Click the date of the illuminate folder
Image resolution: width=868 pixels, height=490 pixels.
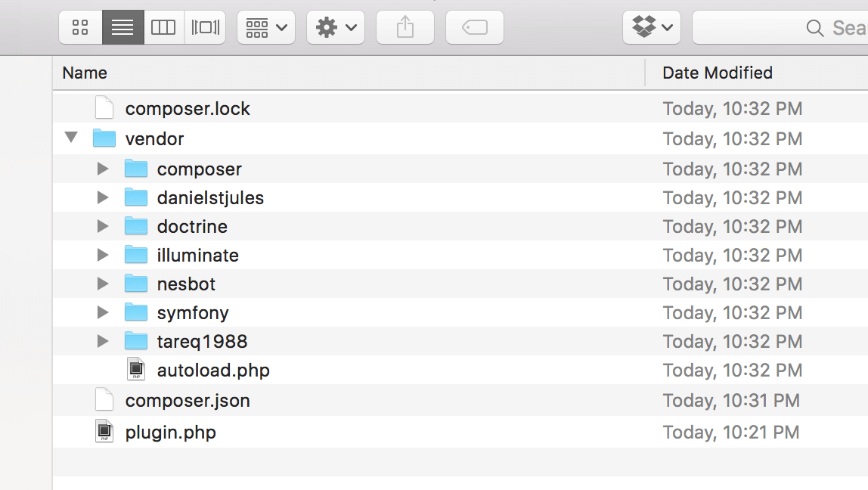733,256
